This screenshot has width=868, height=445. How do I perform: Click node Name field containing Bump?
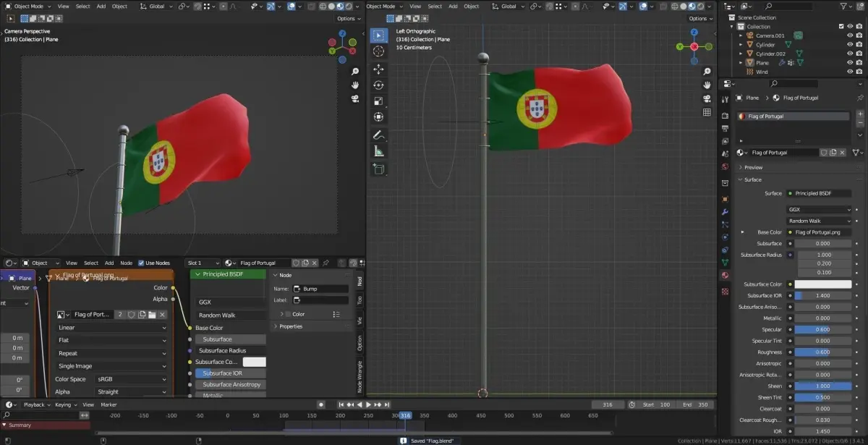[x=320, y=289]
